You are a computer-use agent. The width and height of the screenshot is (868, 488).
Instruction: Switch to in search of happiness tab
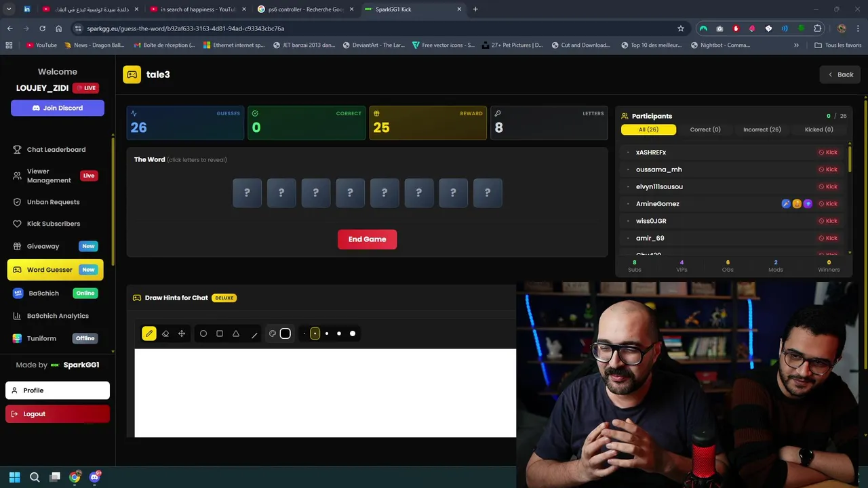pyautogui.click(x=197, y=9)
